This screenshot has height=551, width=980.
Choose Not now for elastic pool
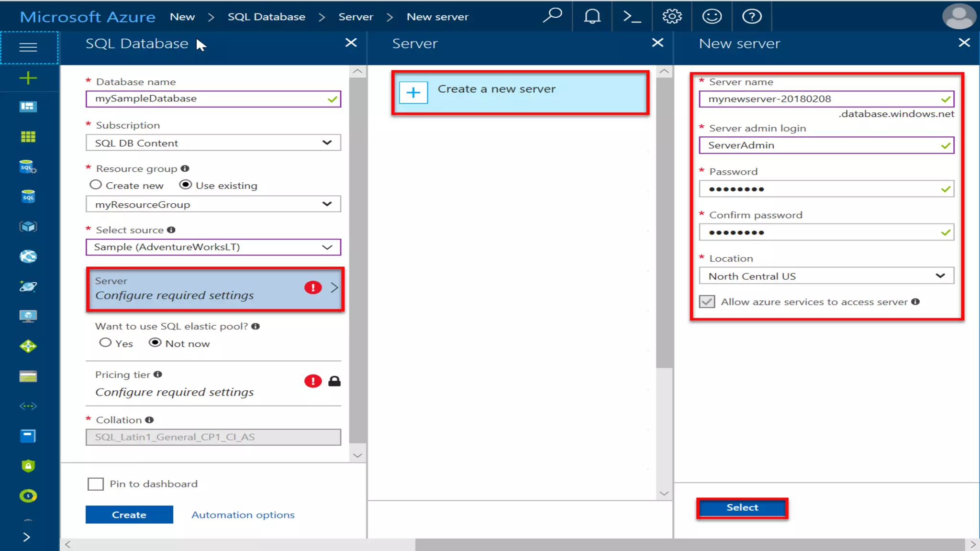pyautogui.click(x=155, y=343)
